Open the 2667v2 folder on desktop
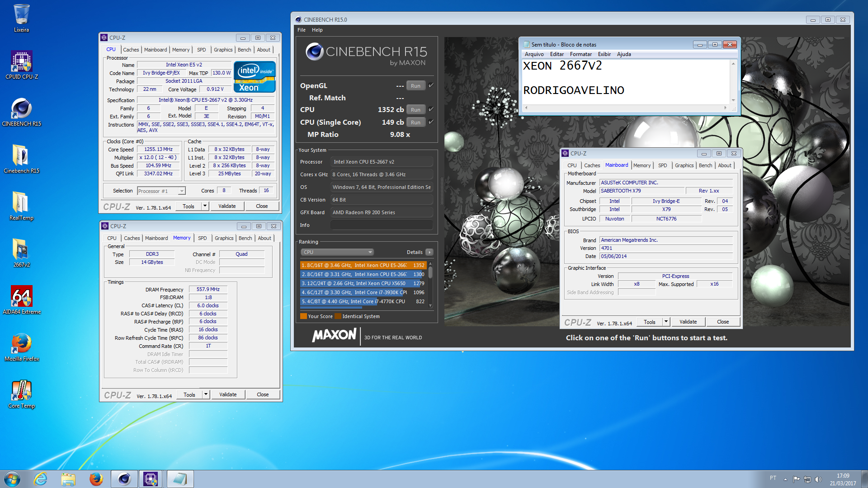868x488 pixels. click(x=21, y=253)
